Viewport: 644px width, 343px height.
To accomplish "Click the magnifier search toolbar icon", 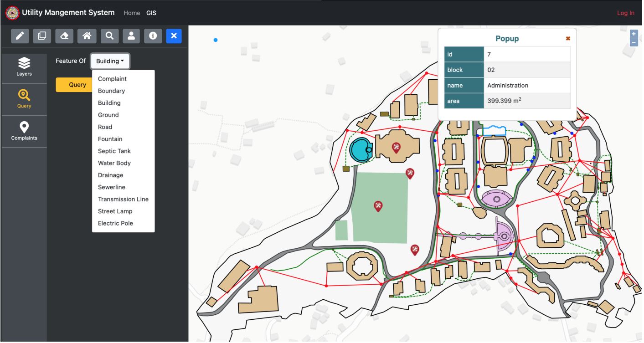I will point(109,36).
